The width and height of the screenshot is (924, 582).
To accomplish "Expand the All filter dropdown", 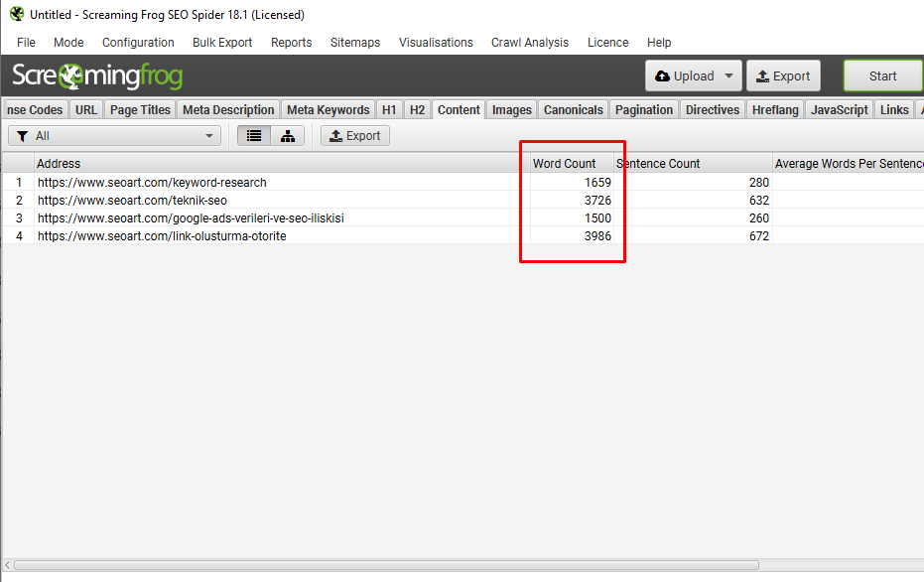I will point(209,136).
